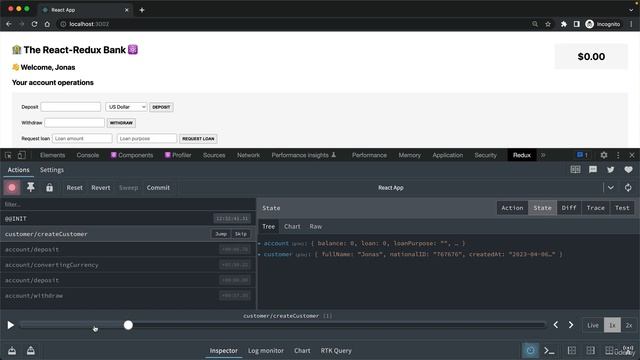Select Live playback mode

coord(593,325)
